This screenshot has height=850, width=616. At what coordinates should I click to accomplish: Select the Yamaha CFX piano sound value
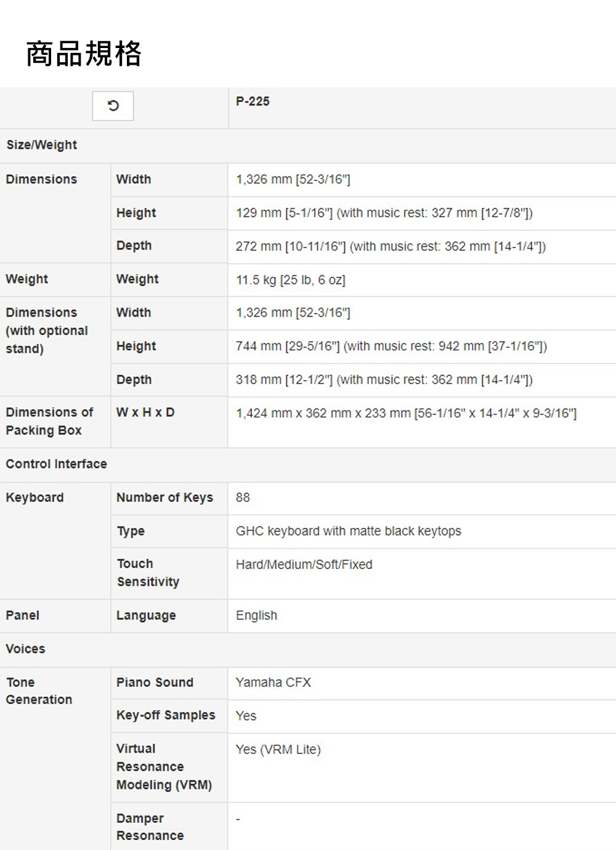pos(273,682)
